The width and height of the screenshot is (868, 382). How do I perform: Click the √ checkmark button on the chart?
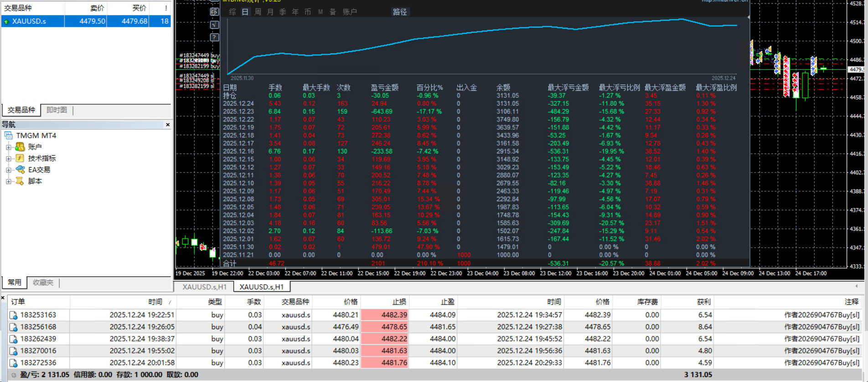[x=214, y=25]
